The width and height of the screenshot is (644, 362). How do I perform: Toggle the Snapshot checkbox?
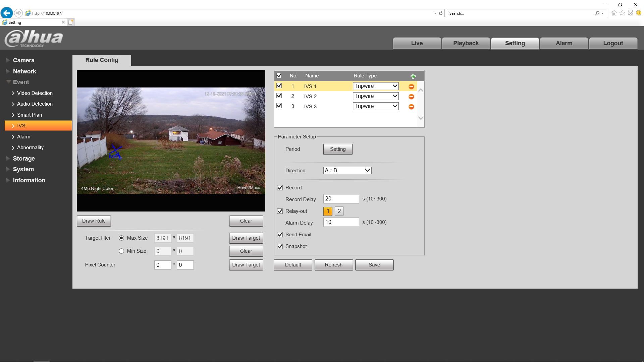(x=280, y=246)
